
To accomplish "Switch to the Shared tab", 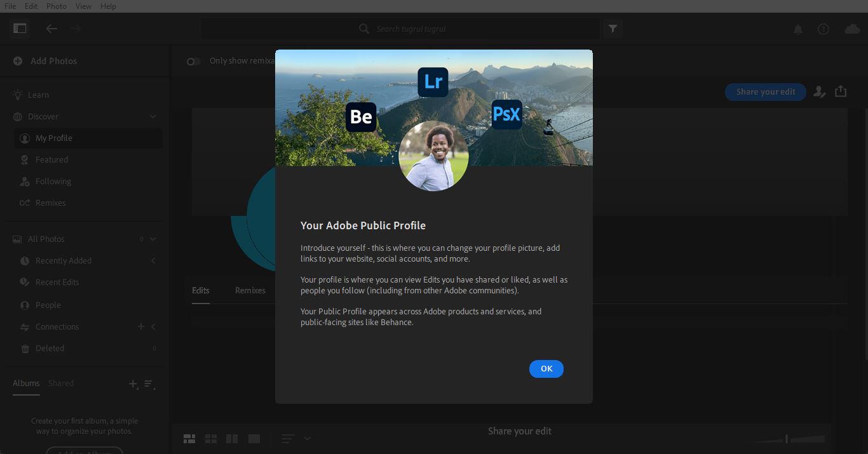I will [x=61, y=384].
